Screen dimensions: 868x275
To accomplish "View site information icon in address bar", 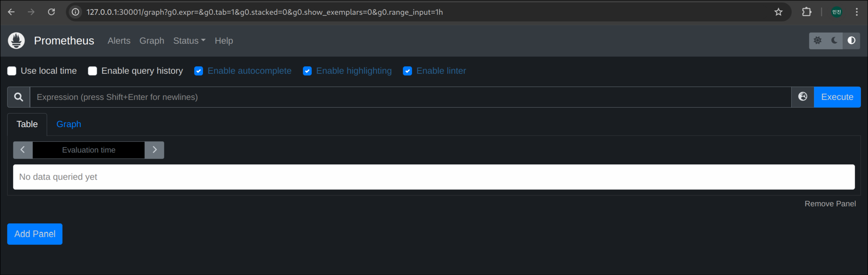I will tap(76, 12).
